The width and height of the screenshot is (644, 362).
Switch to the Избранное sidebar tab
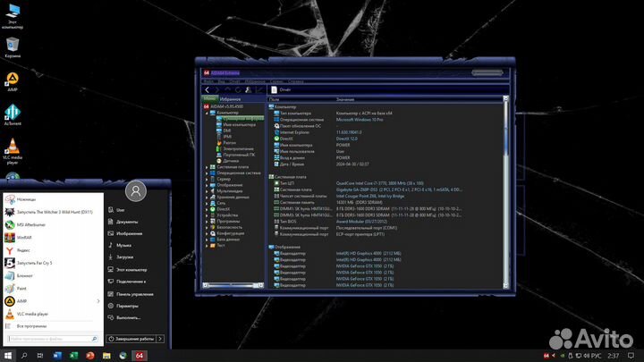pyautogui.click(x=230, y=99)
